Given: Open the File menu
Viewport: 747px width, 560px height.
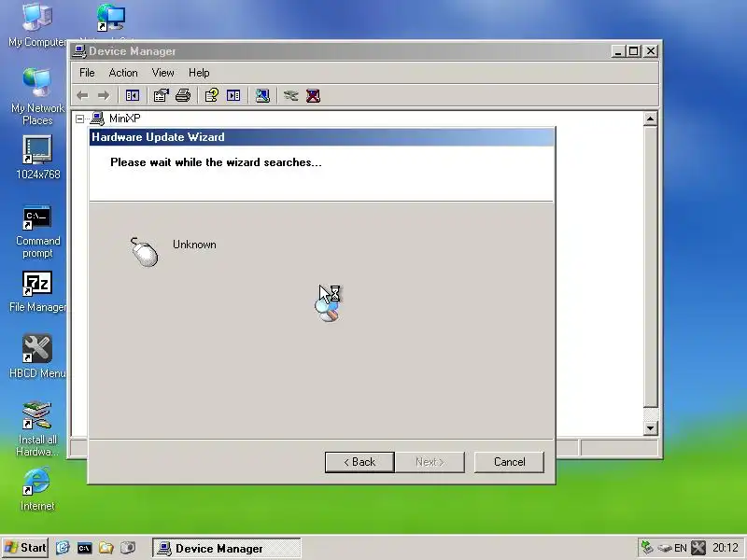Looking at the screenshot, I should 87,73.
